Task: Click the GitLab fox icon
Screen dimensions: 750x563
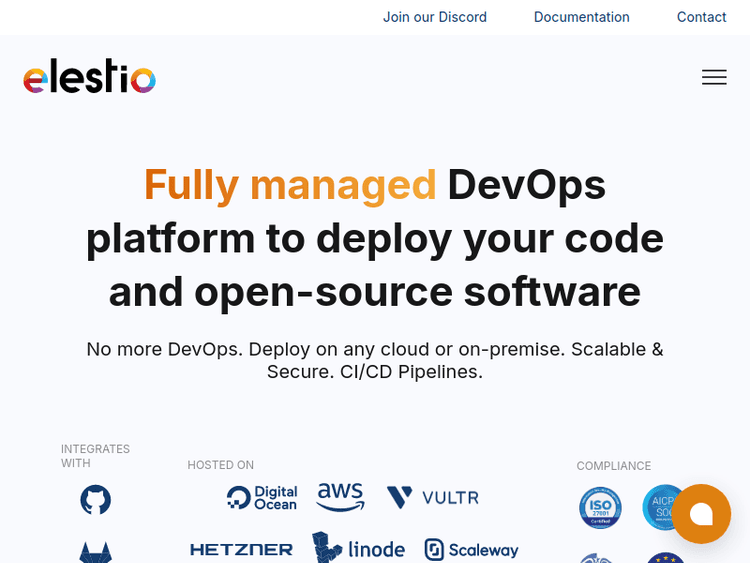Action: [x=96, y=552]
